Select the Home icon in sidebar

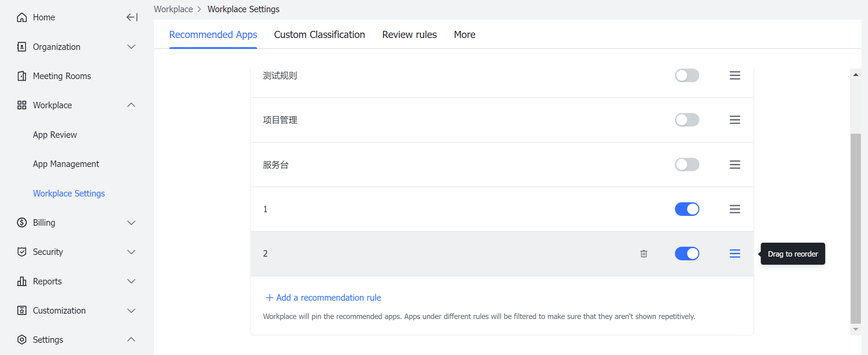click(22, 17)
